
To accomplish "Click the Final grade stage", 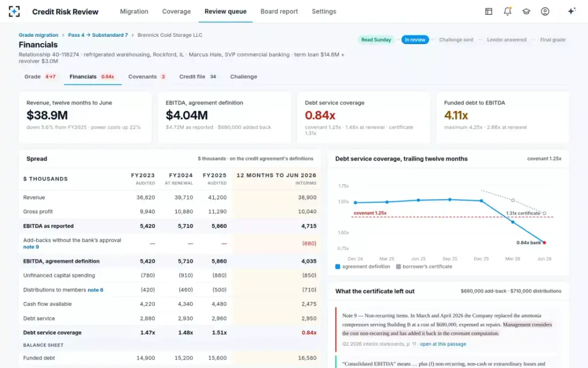I will click(x=553, y=40).
